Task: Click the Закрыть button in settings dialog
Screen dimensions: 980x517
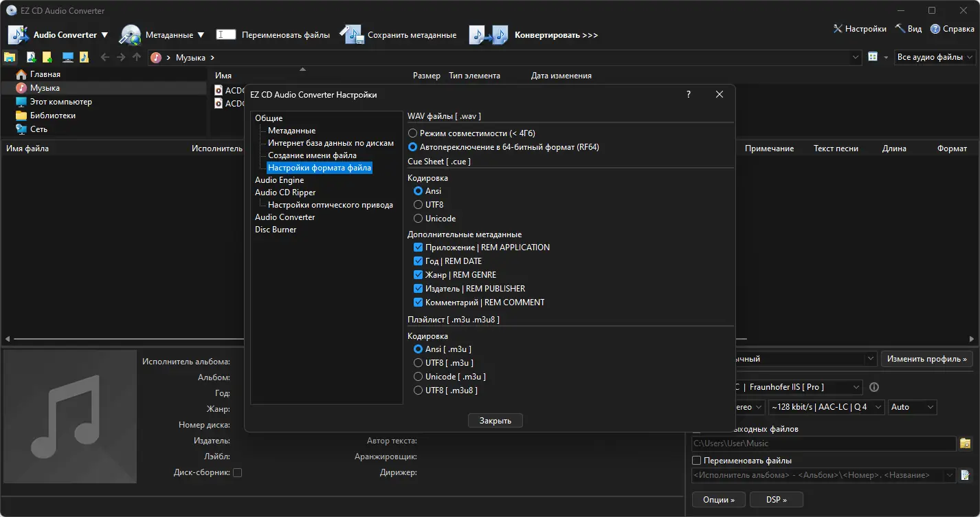Action: pos(495,421)
